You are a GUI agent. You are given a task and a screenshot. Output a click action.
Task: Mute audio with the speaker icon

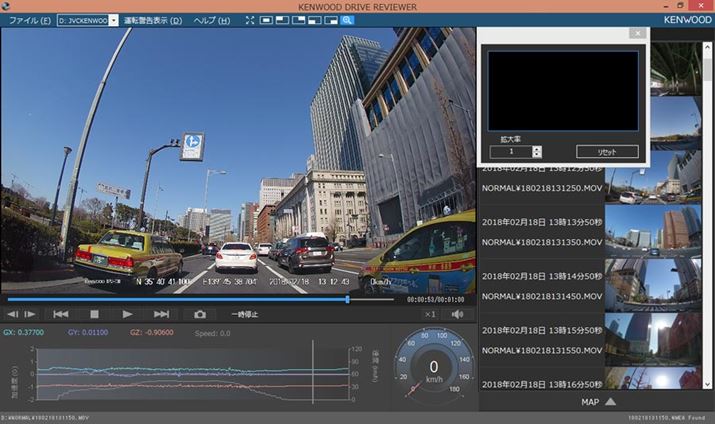pos(458,314)
